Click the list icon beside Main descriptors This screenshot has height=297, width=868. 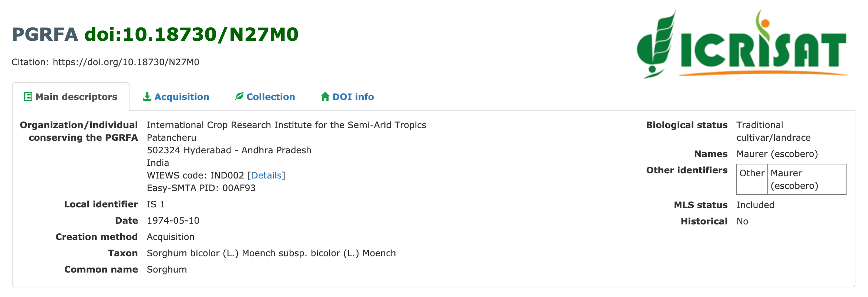pos(28,97)
